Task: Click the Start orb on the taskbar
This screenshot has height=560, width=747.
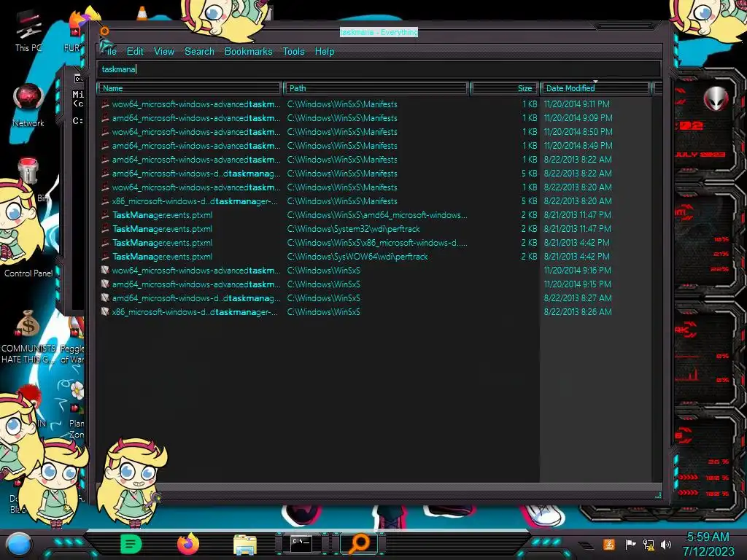Action: [x=19, y=545]
